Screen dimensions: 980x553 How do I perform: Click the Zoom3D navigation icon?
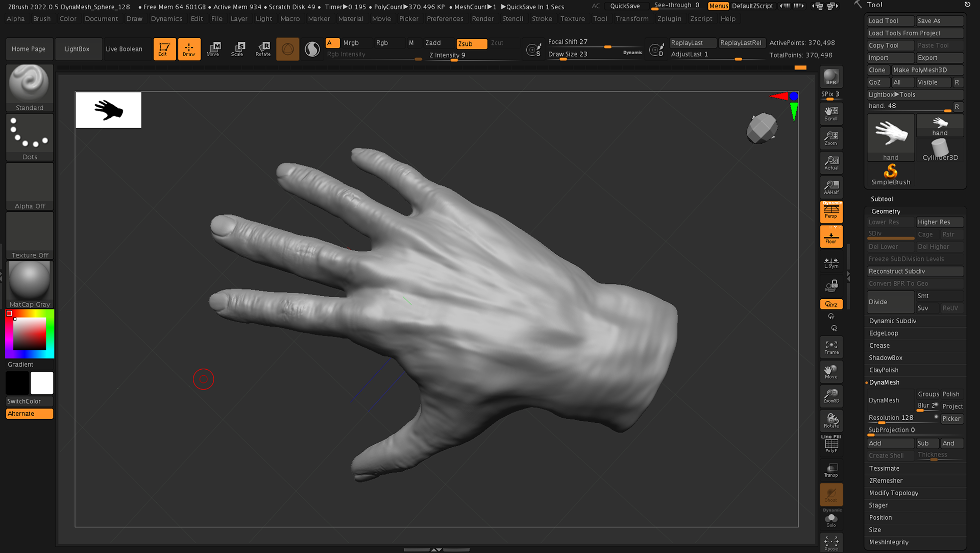831,396
